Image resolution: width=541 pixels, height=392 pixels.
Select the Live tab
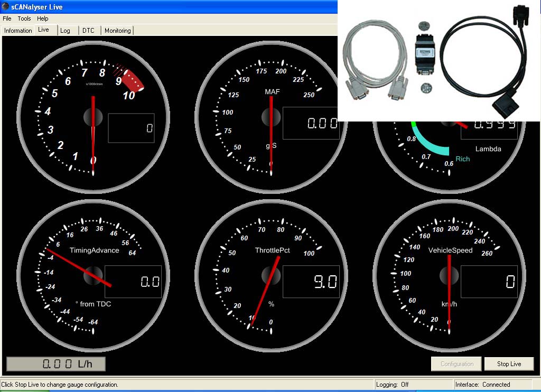pos(43,30)
